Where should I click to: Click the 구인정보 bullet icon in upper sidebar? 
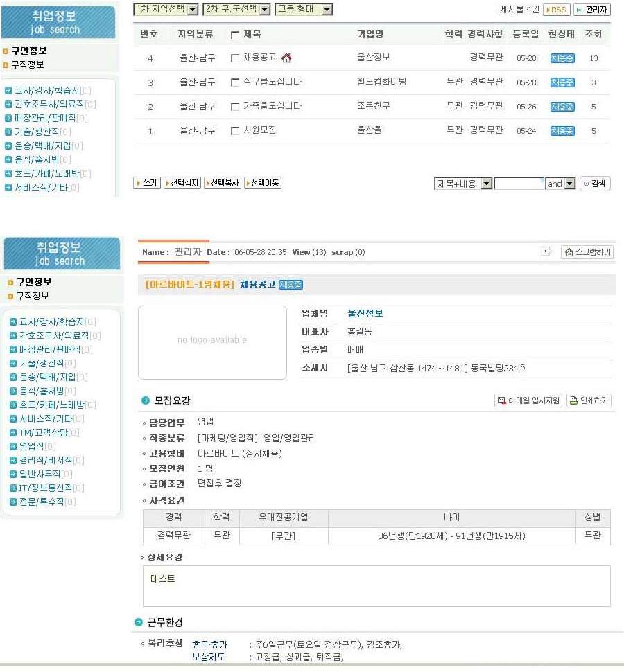pyautogui.click(x=6, y=51)
